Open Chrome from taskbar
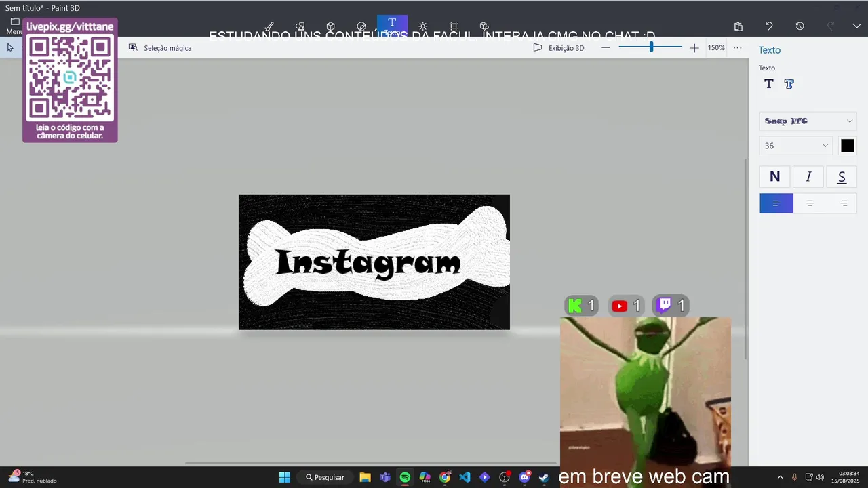The width and height of the screenshot is (868, 488). [x=445, y=477]
